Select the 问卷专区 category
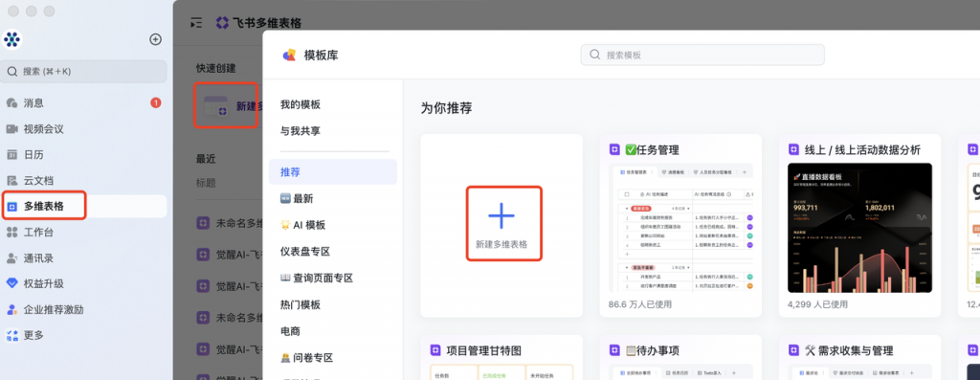 (x=332, y=357)
